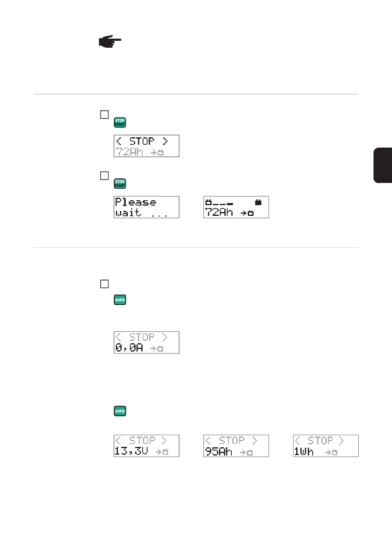Viewport: 392px width, 555px height.
Task: Click the battery arrow icon in the 95Ah display
Action: point(246,452)
